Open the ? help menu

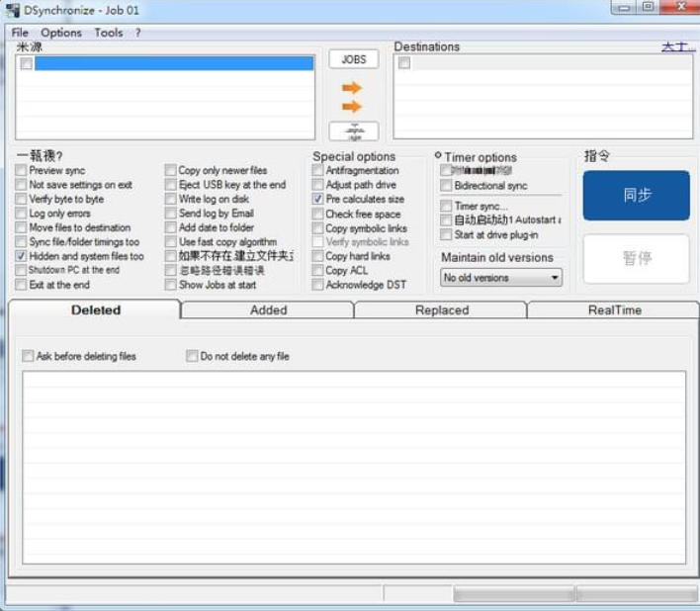click(138, 33)
